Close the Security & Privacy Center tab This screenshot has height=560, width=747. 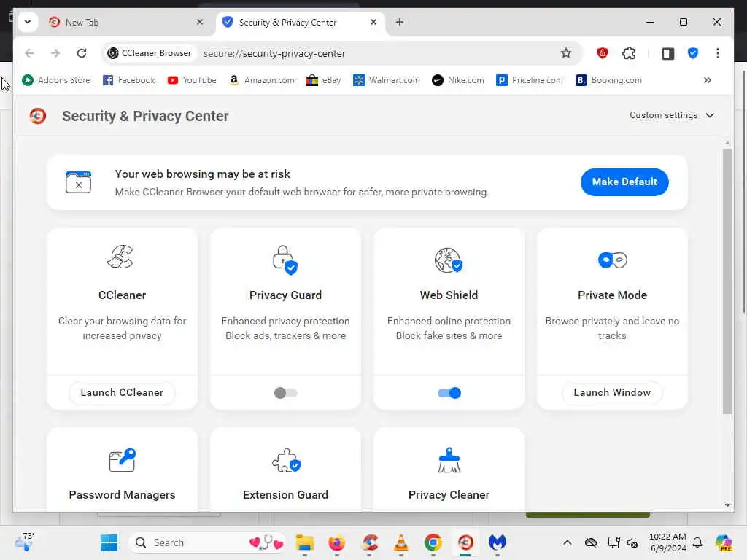click(373, 22)
